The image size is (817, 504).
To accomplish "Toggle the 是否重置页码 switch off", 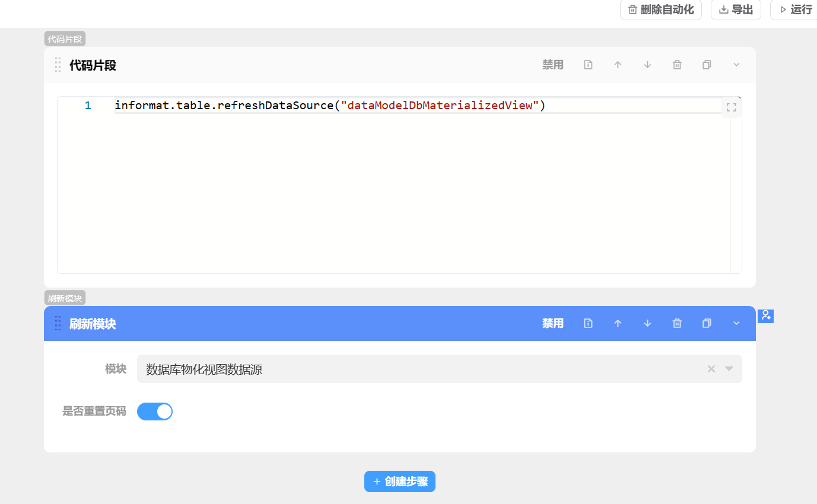I will pos(155,412).
